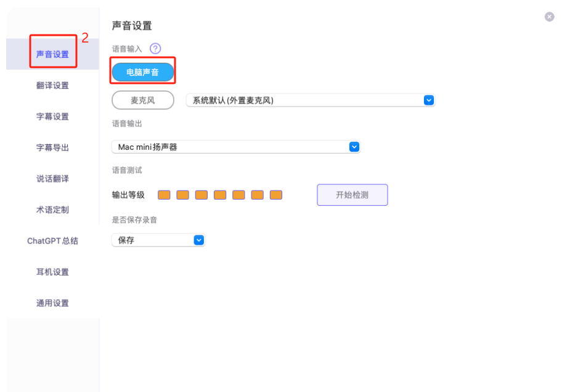Screen dimensions: 570x392
Task: Open 字幕导出 settings
Action: coord(52,148)
